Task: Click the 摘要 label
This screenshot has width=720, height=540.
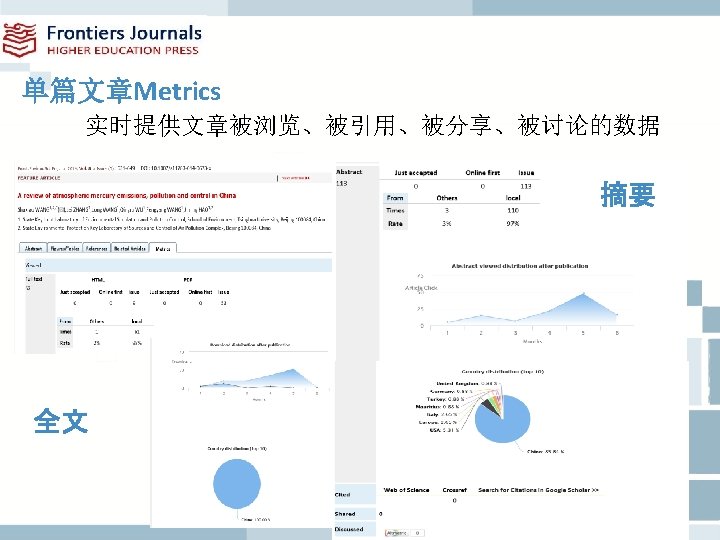Action: click(x=628, y=194)
